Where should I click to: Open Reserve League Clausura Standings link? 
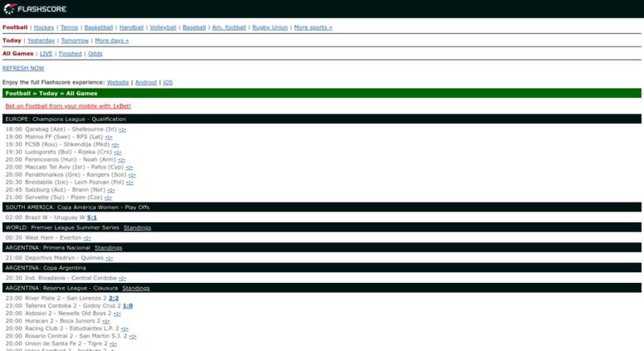[136, 288]
